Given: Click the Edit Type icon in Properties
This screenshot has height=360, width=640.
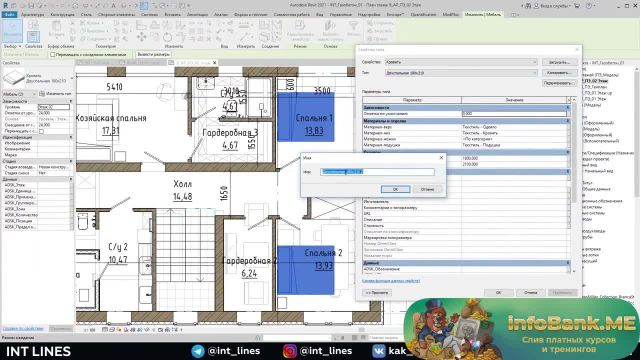Looking at the screenshot, I should [42, 94].
